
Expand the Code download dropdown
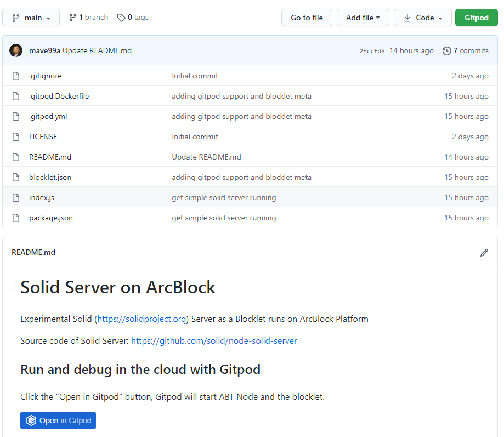click(x=422, y=18)
